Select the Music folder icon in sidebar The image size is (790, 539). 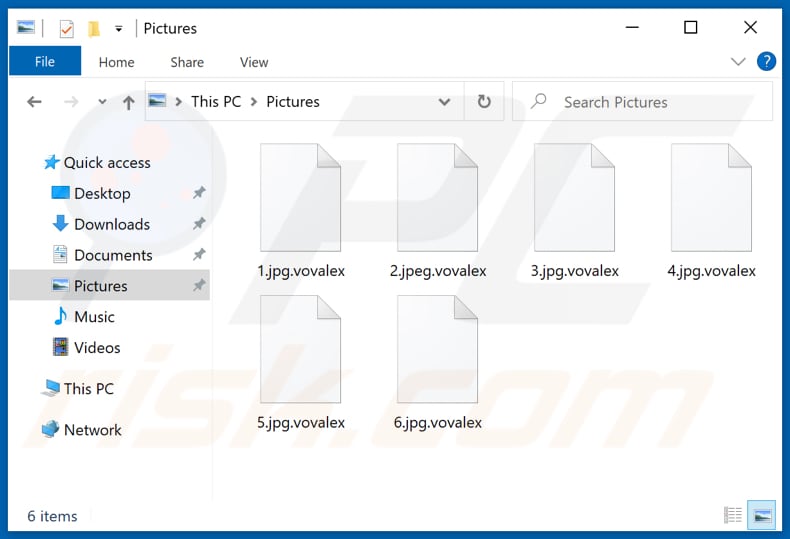tap(61, 317)
